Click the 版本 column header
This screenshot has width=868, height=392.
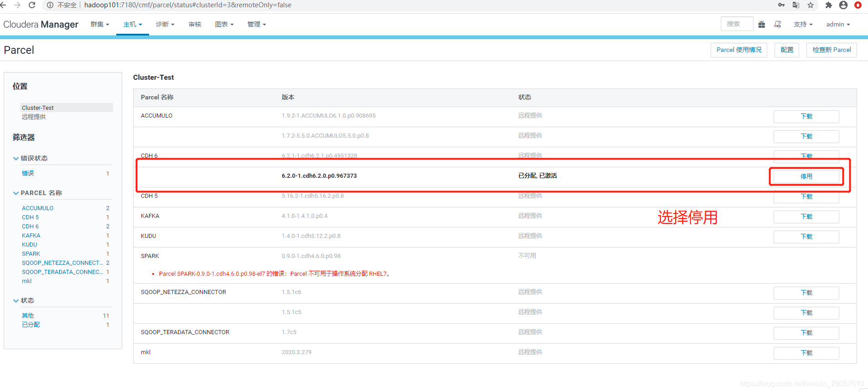tap(288, 97)
